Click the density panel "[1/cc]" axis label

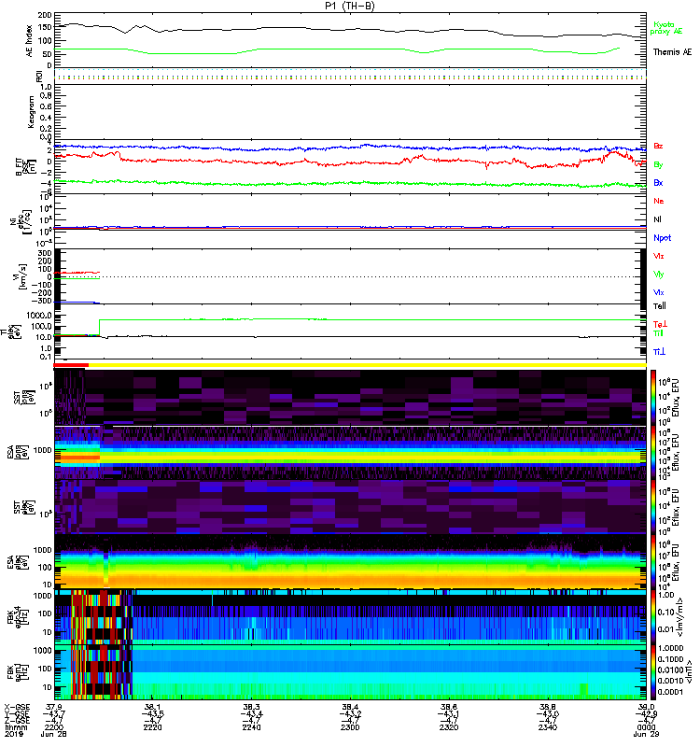coord(29,221)
